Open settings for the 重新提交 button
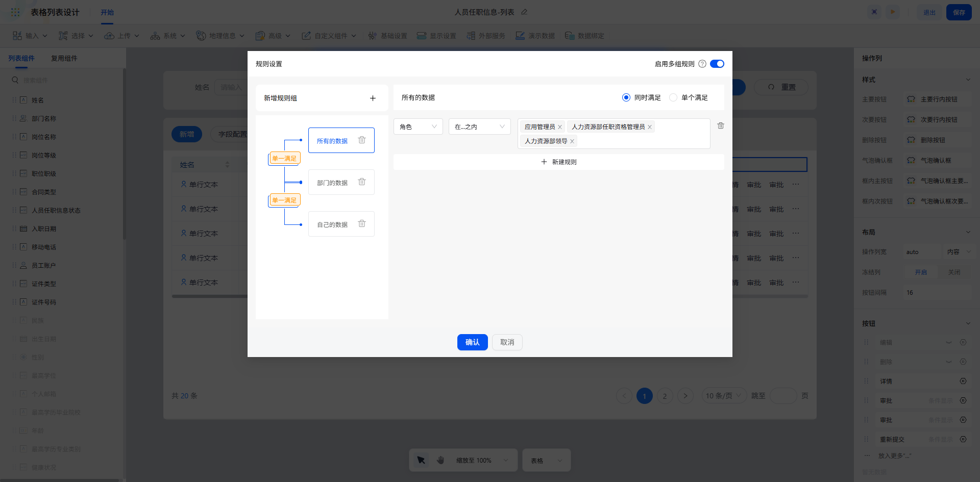This screenshot has height=482, width=980. (963, 439)
